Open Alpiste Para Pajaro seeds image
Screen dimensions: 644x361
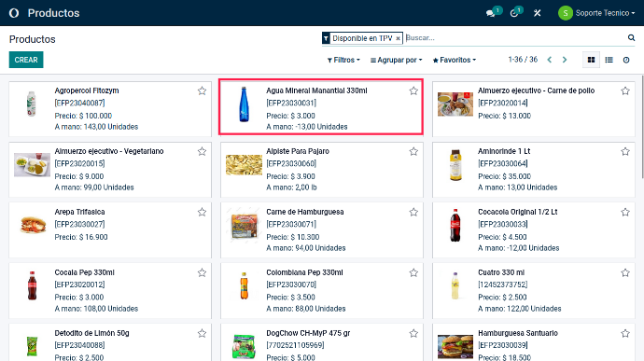click(x=244, y=165)
